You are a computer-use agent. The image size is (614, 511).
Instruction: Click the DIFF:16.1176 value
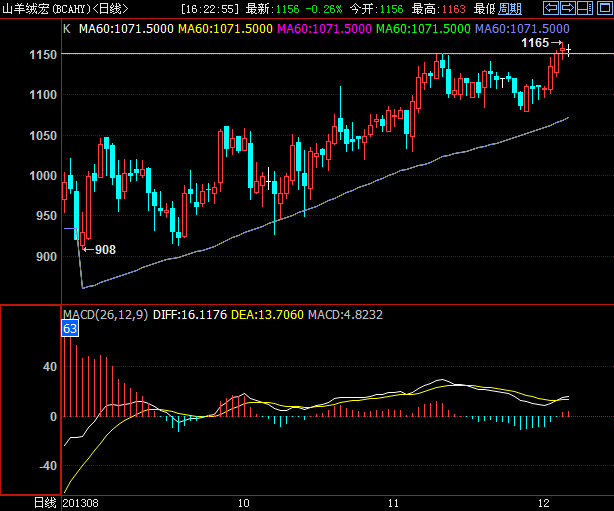[190, 314]
